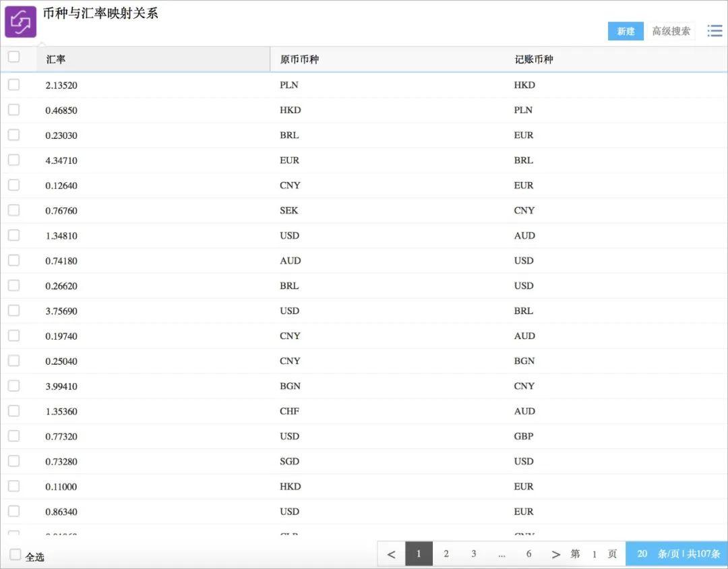Image resolution: width=728 pixels, height=569 pixels.
Task: Click the purple currency exchange module icon
Action: [x=20, y=22]
